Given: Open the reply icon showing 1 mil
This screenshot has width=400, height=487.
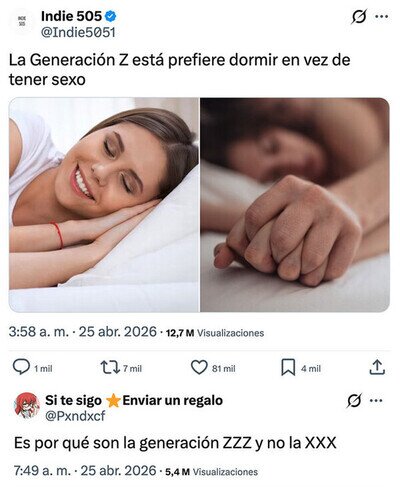Looking at the screenshot, I should [21, 367].
